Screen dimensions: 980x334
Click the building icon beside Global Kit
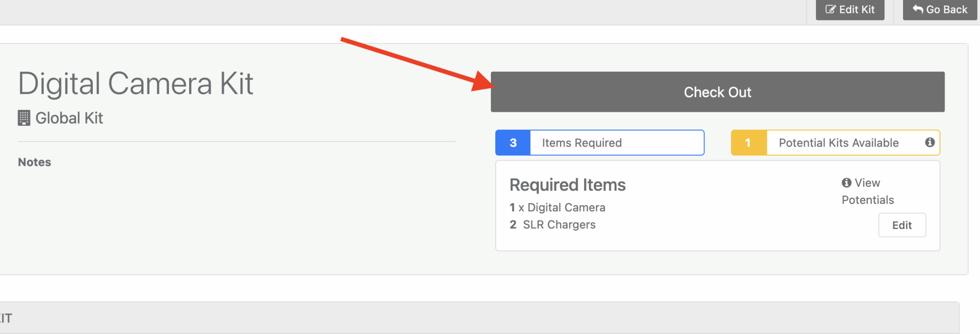24,118
